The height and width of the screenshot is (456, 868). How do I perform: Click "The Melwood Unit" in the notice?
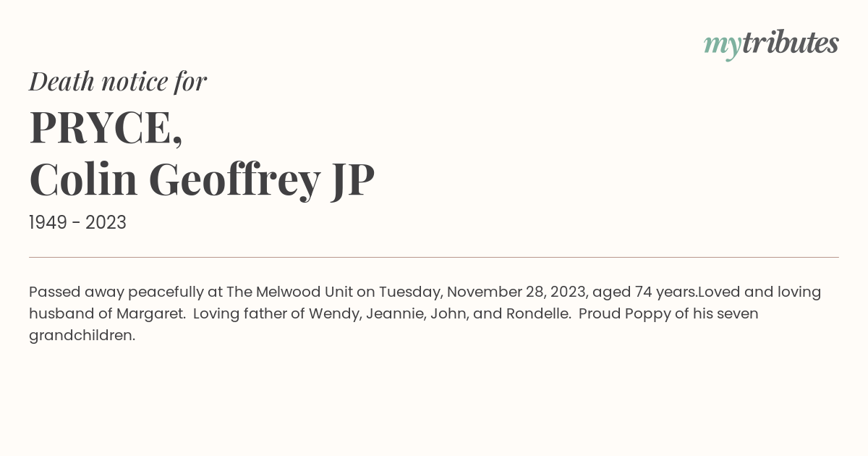290,292
